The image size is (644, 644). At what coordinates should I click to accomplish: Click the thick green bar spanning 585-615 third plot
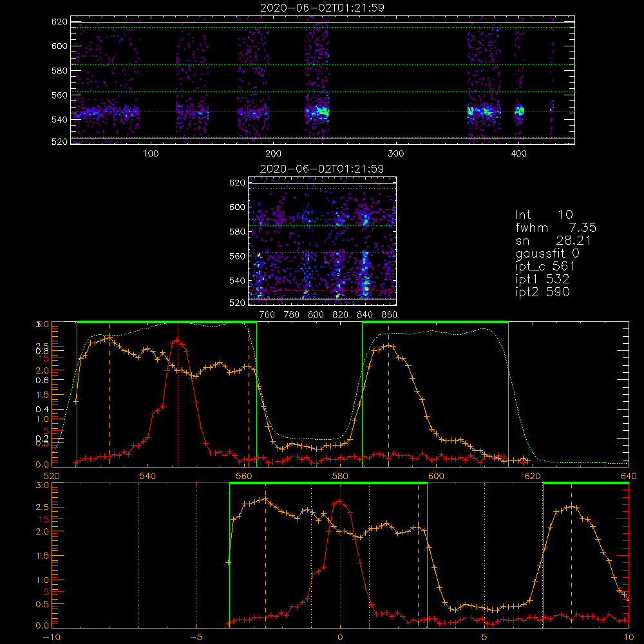coord(435,323)
